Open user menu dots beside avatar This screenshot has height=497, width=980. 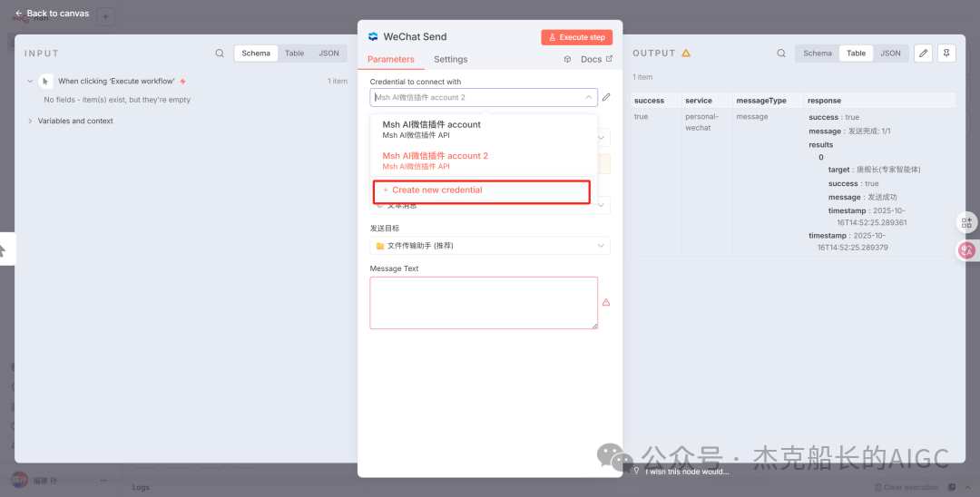[x=103, y=481]
